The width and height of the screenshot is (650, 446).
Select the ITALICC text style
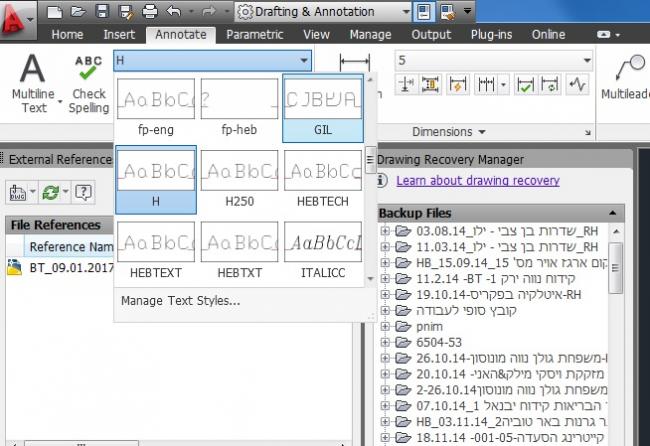[323, 251]
